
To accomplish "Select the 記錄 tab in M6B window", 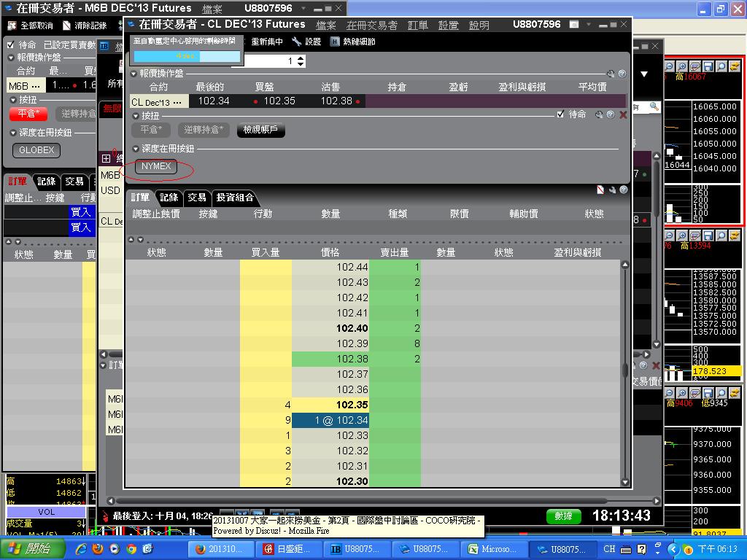I will tap(46, 182).
